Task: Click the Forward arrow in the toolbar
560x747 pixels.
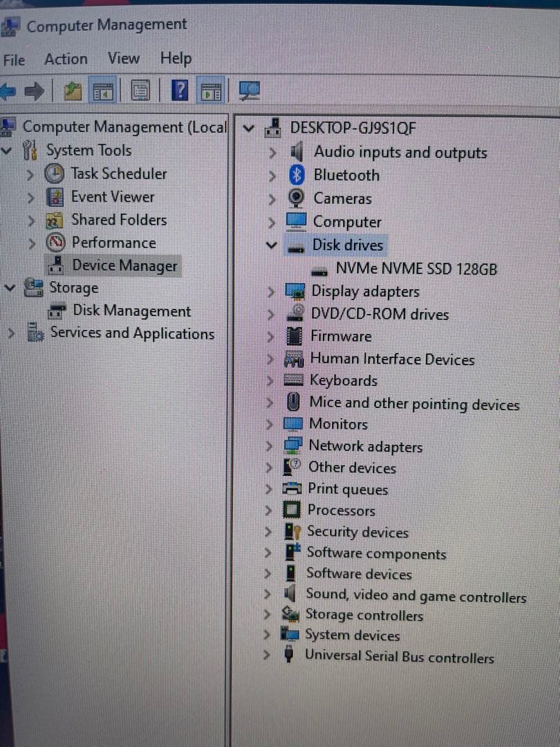Action: [35, 91]
